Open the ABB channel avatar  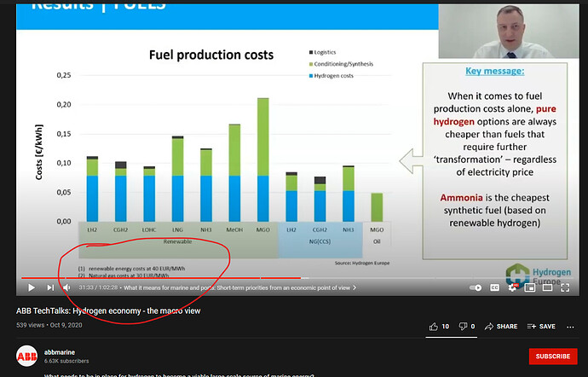[x=26, y=356]
